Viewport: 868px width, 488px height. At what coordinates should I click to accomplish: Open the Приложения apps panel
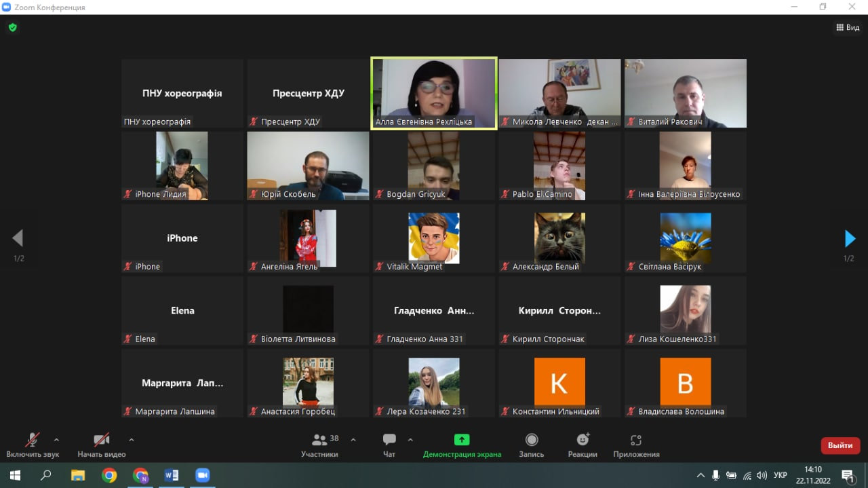pos(636,445)
